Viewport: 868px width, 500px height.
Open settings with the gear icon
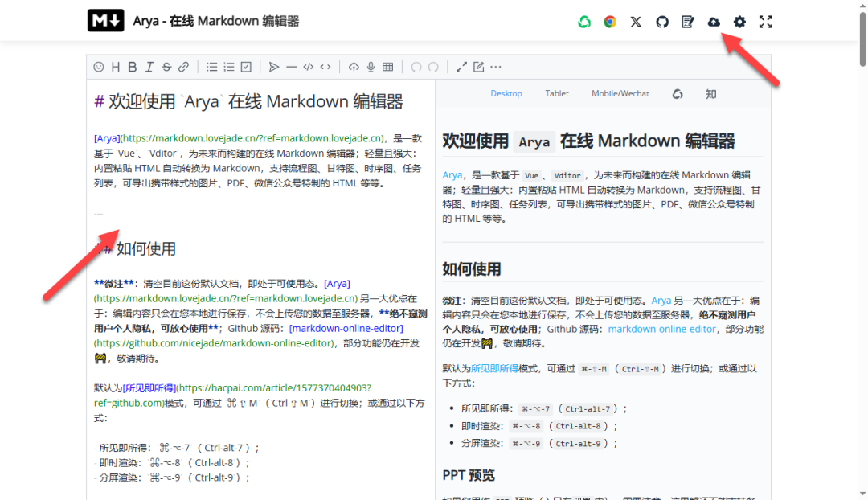click(739, 22)
